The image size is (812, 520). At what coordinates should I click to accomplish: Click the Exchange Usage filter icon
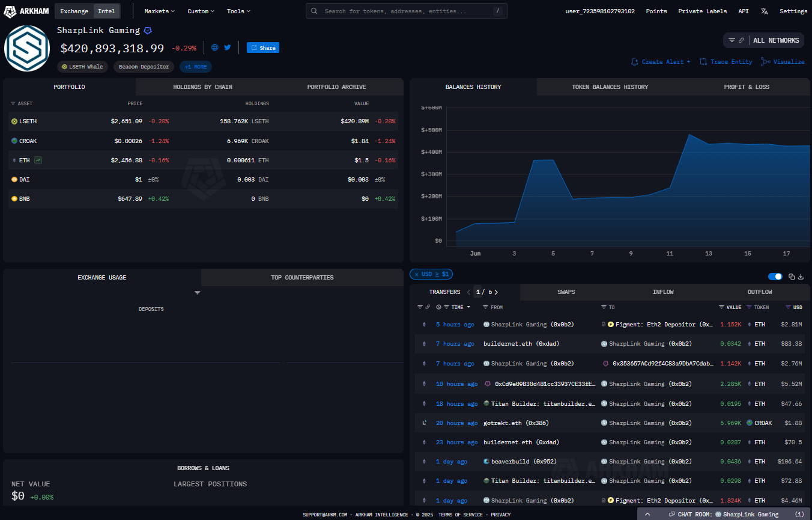click(x=197, y=293)
